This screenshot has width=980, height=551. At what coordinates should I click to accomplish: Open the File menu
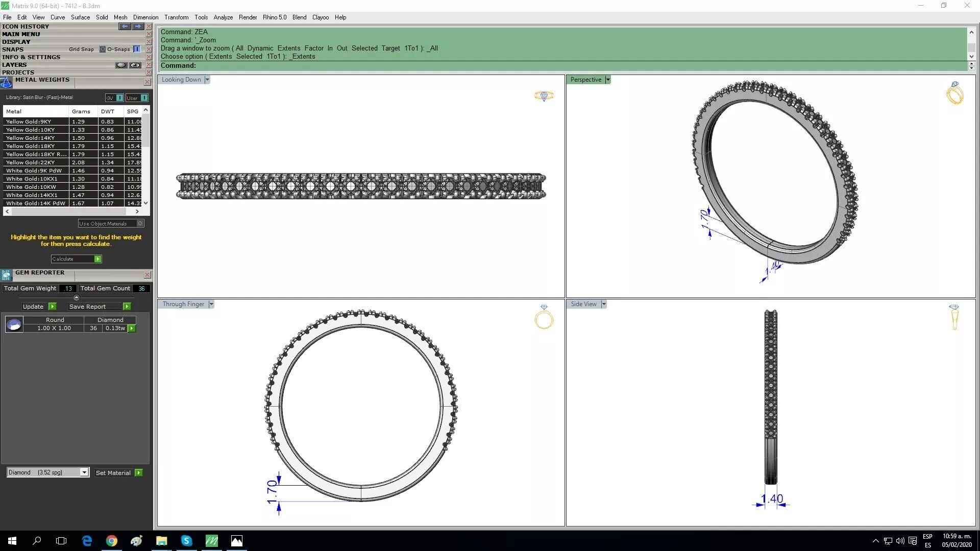coord(7,17)
